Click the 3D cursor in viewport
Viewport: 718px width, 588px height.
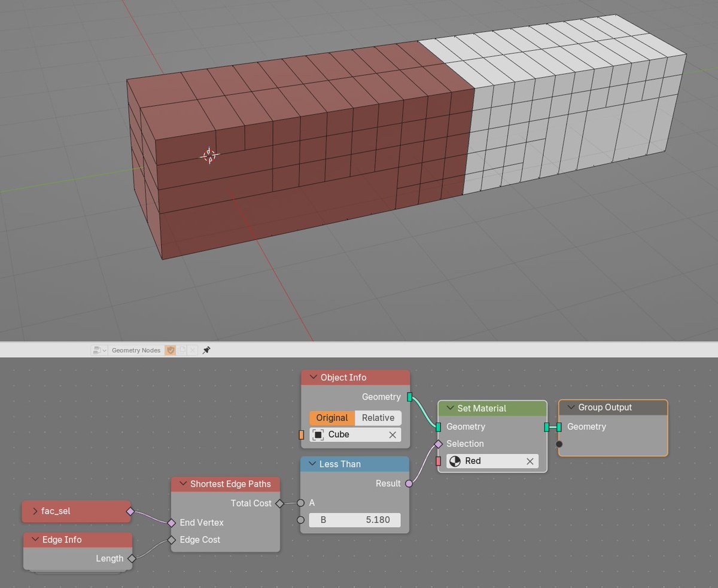[x=209, y=156]
